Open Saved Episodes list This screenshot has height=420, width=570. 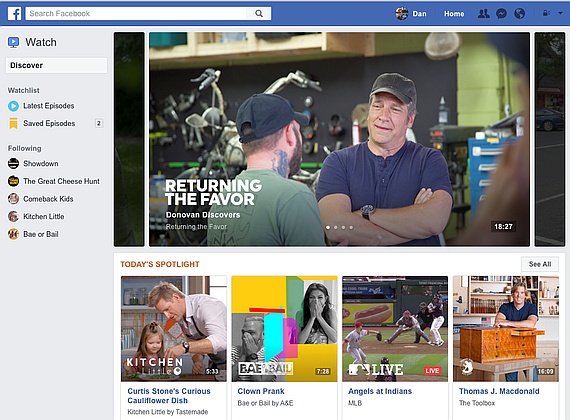click(x=49, y=123)
